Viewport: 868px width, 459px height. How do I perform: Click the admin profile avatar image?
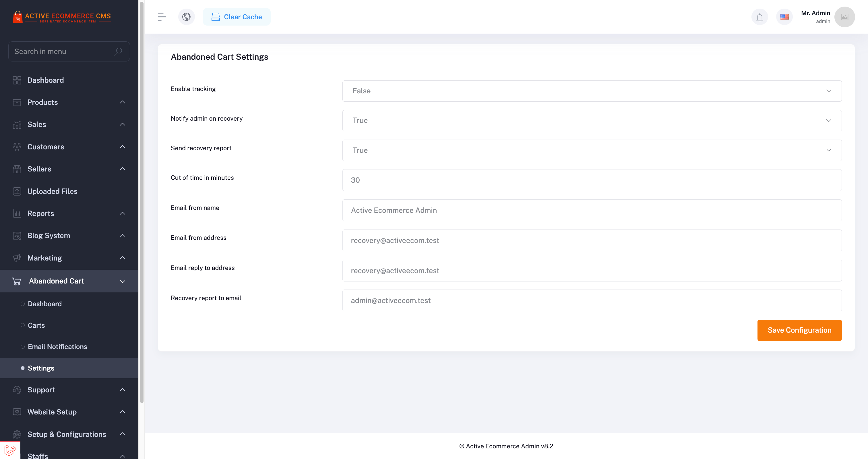click(844, 17)
